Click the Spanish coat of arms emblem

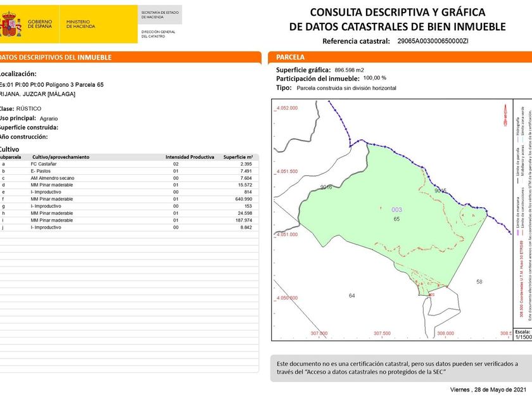(x=11, y=24)
